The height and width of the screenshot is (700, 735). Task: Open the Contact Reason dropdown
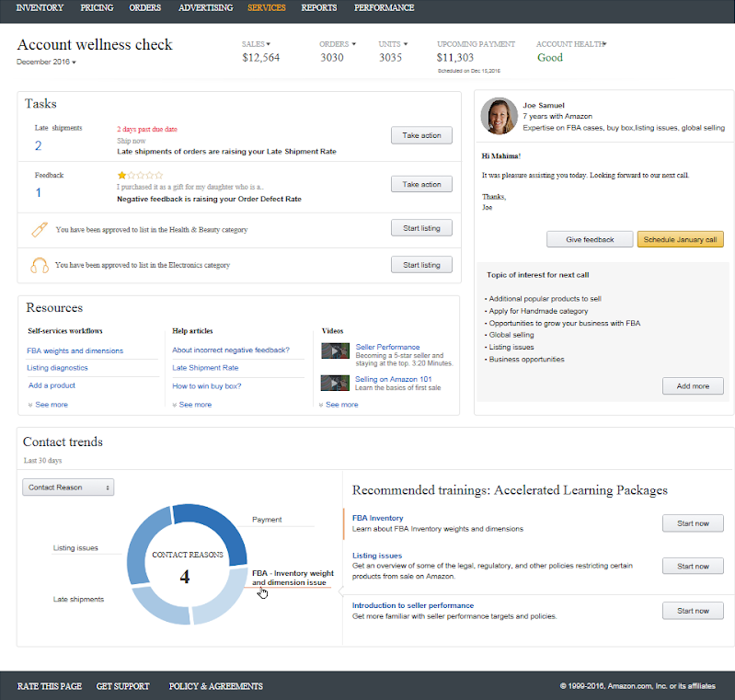tap(68, 488)
